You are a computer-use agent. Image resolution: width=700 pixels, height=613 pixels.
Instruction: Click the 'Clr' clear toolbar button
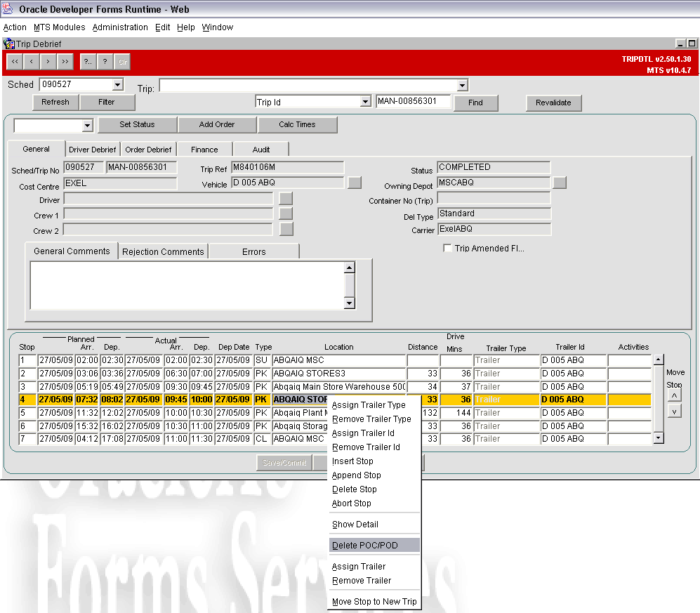pyautogui.click(x=122, y=62)
